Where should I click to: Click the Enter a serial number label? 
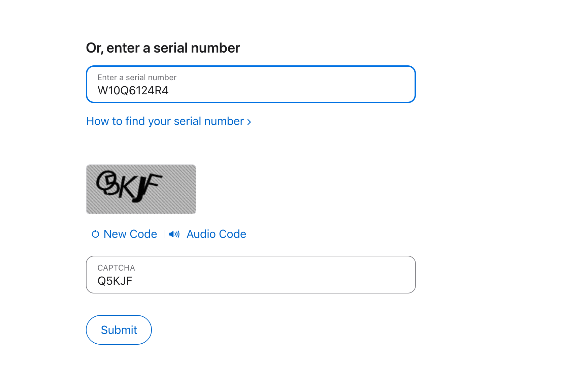click(x=137, y=77)
